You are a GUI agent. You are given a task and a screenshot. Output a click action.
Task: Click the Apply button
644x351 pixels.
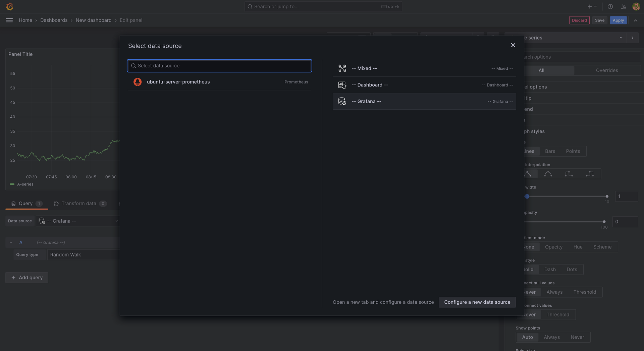coord(618,20)
